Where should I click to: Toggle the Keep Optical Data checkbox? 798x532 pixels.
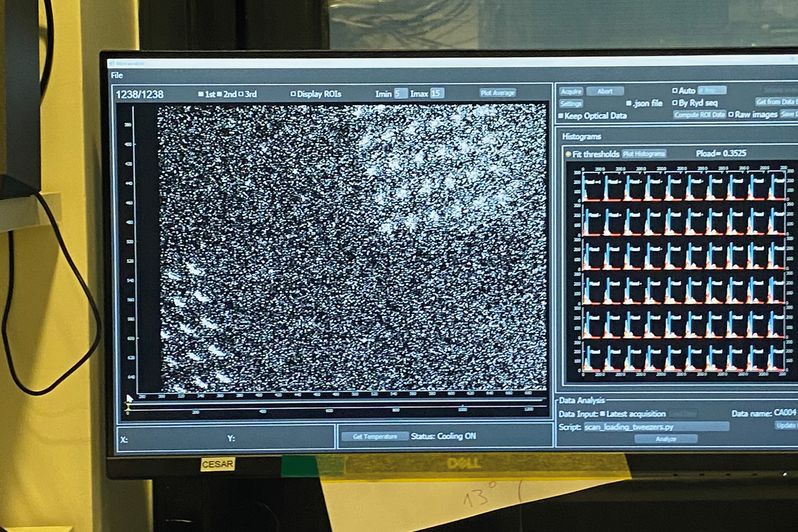pyautogui.click(x=561, y=116)
